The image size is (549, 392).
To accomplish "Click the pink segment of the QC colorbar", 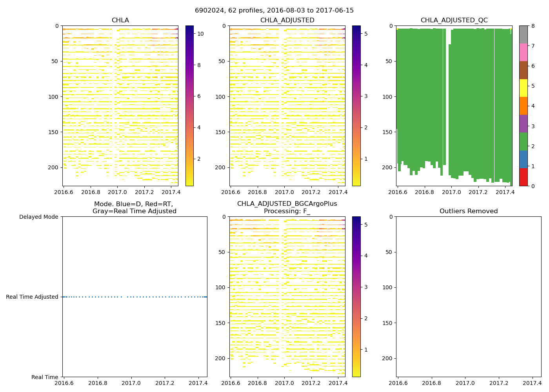I will point(523,52).
